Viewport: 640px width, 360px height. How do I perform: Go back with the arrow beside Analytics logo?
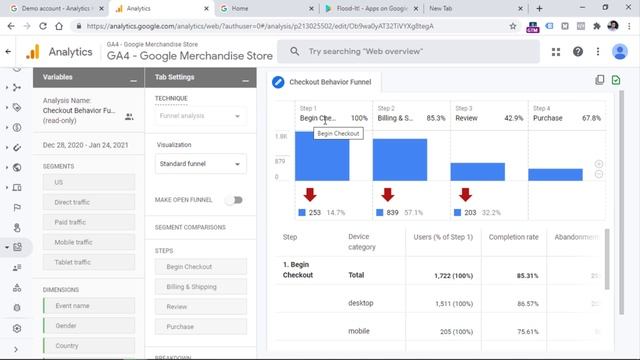tap(8, 52)
